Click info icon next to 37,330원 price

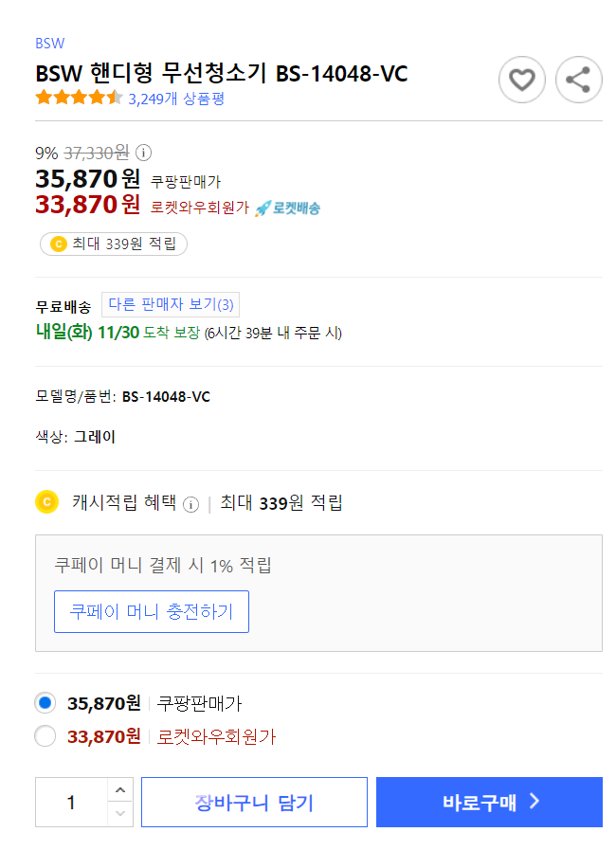click(143, 153)
